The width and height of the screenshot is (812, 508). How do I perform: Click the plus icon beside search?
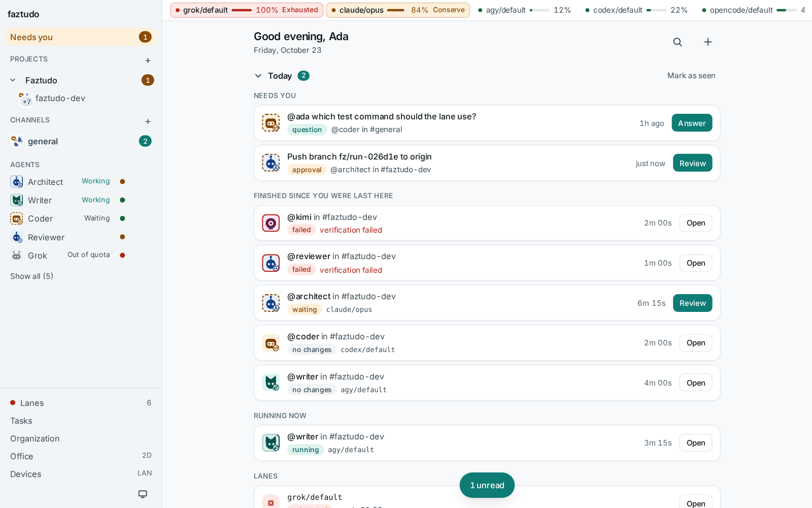pyautogui.click(x=708, y=42)
